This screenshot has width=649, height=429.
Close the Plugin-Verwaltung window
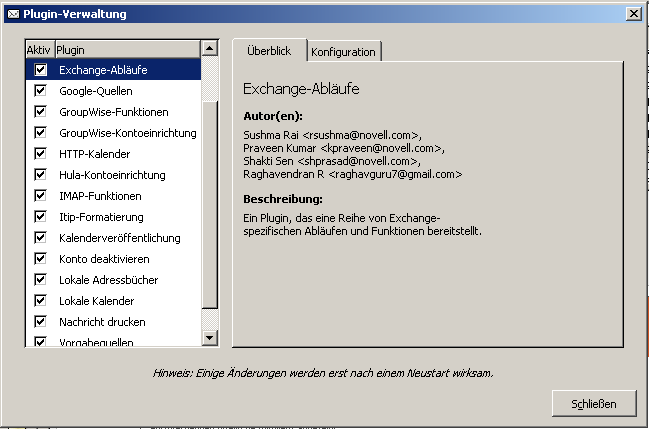tap(633, 13)
